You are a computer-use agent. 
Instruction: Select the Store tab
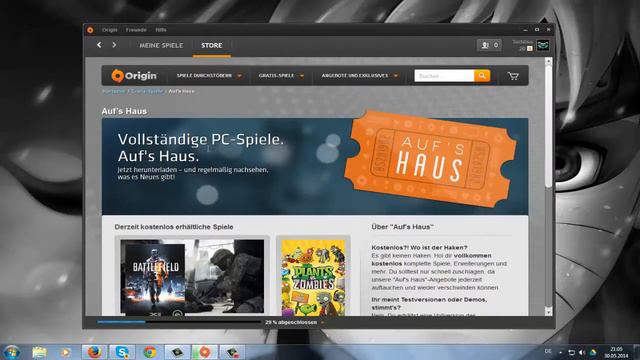[211, 45]
